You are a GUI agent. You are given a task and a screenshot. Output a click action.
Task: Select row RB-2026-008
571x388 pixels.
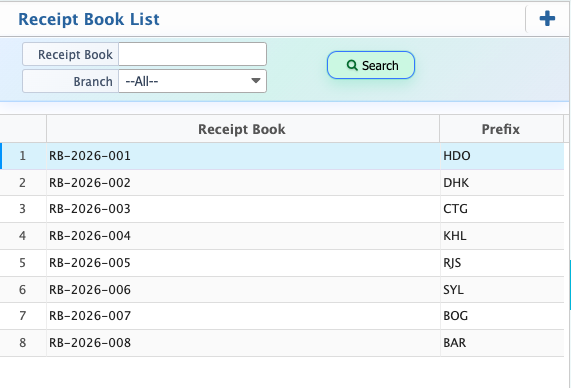[282, 343]
